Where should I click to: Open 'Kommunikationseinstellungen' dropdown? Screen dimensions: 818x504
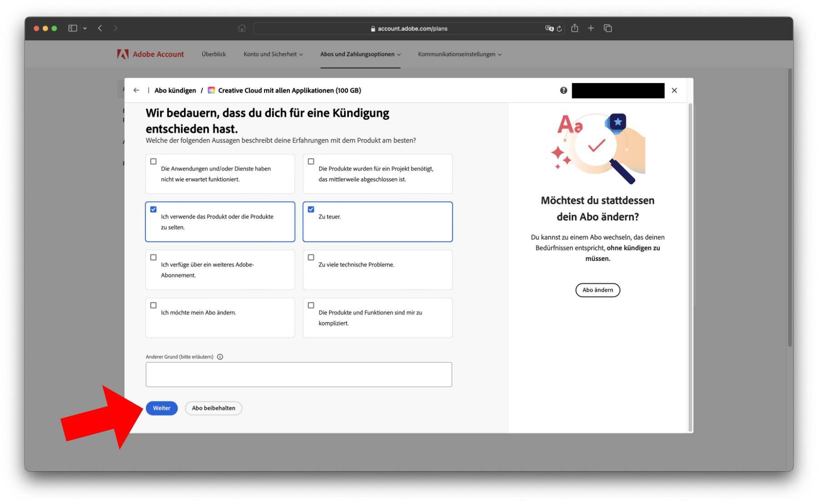click(x=459, y=54)
